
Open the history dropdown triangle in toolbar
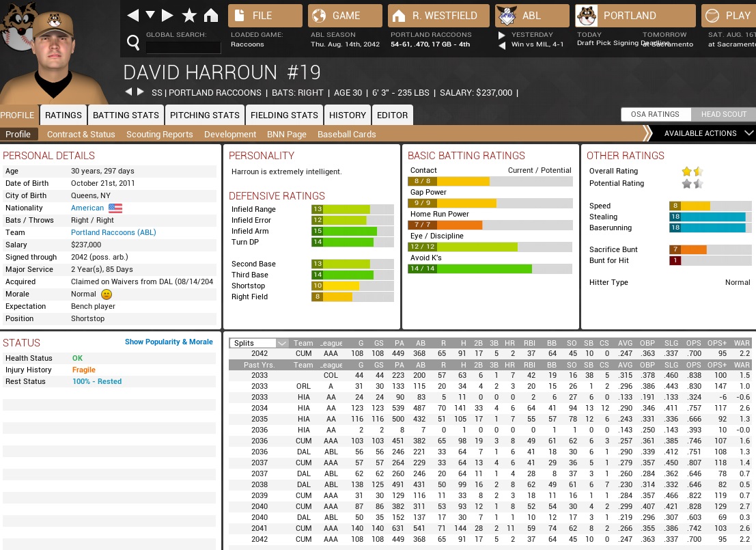coord(150,16)
